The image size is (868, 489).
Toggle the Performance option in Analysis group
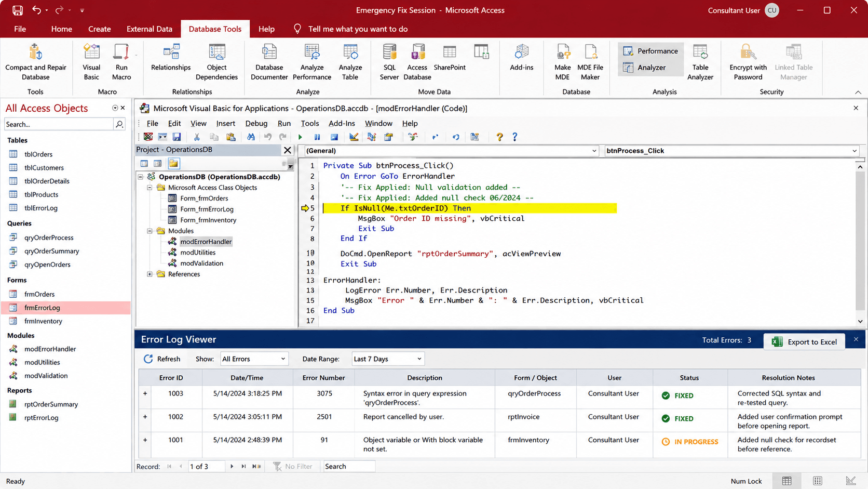pyautogui.click(x=650, y=51)
